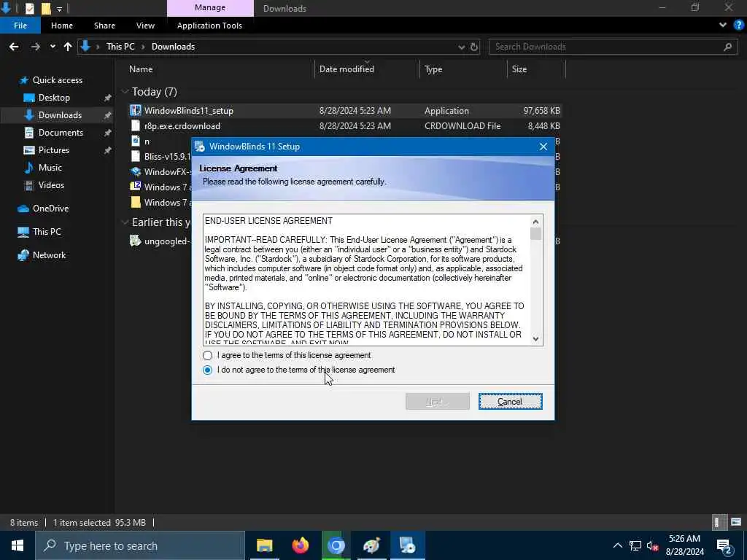This screenshot has width=747, height=560.
Task: Select the ungoogled file icon
Action: (x=136, y=241)
